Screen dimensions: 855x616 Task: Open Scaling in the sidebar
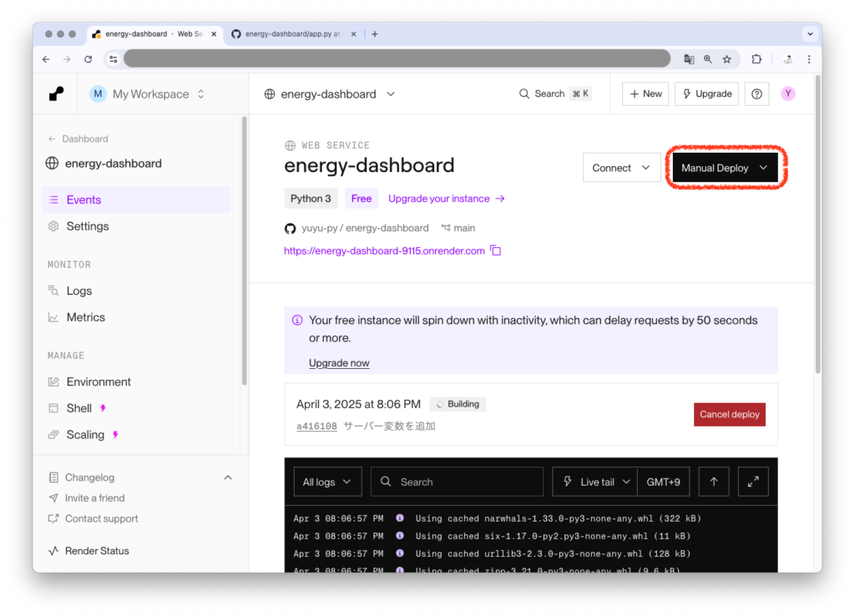click(136, 435)
